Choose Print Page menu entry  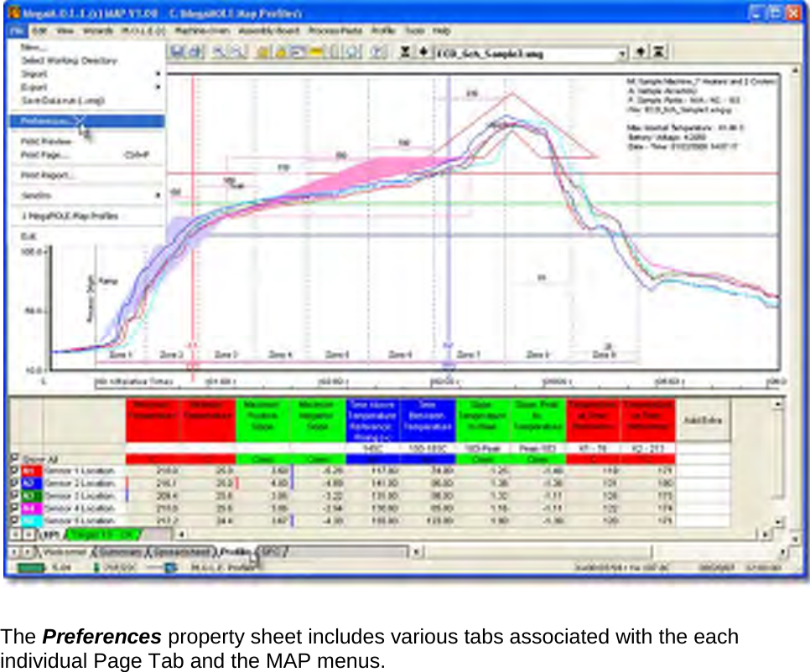87,155
